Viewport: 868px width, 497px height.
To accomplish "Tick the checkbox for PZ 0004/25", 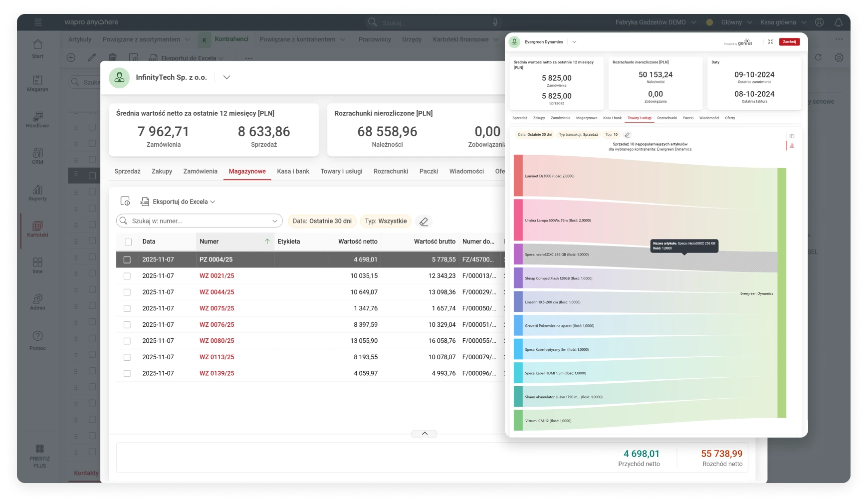I will pos(127,260).
